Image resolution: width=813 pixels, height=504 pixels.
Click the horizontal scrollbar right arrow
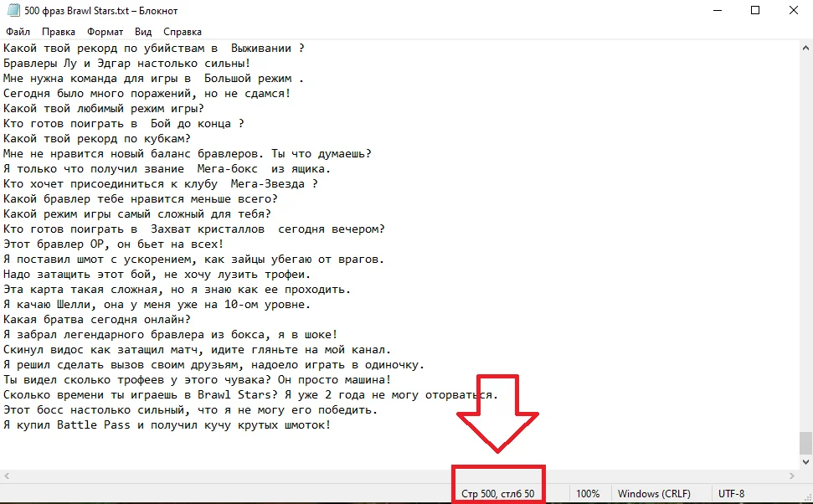pos(792,476)
